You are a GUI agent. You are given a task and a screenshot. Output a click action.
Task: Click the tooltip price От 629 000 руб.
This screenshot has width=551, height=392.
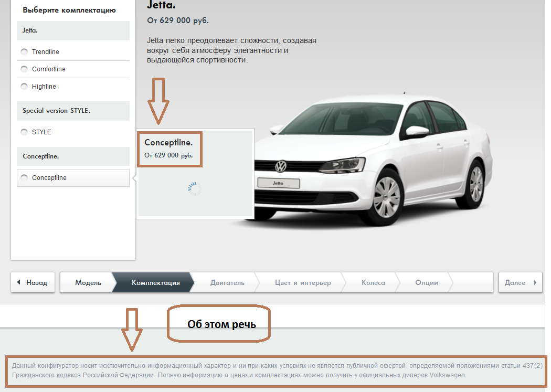pos(168,155)
